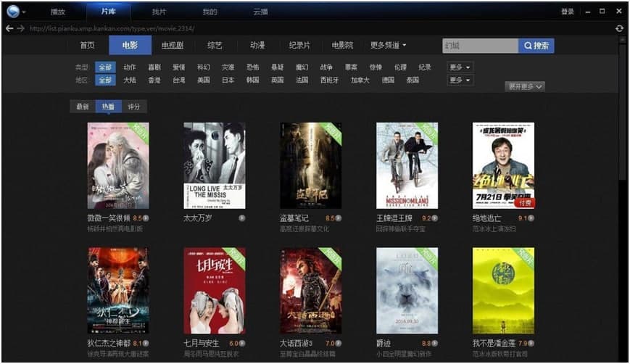Switch to the 播放 tab

tap(57, 12)
